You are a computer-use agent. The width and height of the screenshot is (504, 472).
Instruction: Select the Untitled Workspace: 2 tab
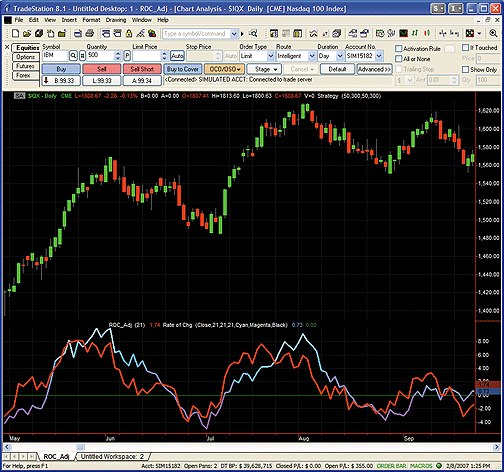[113, 456]
